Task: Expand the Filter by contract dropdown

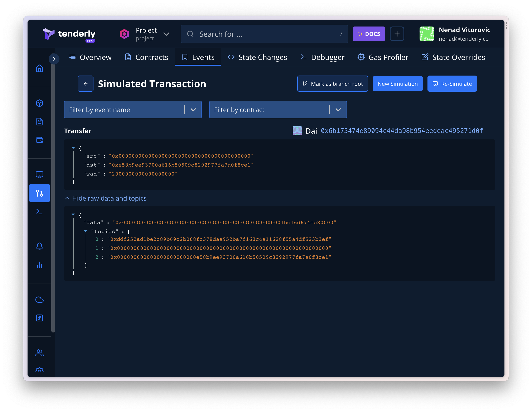Action: pos(339,109)
